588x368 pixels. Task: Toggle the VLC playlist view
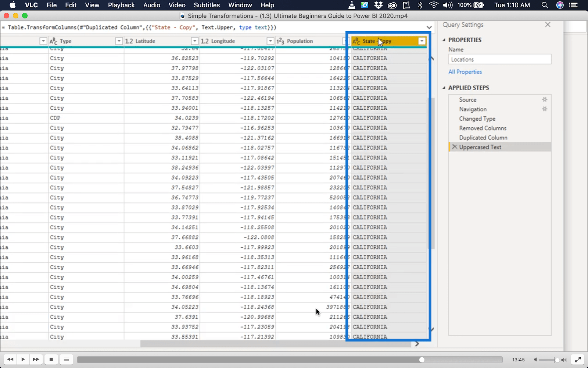click(x=67, y=360)
